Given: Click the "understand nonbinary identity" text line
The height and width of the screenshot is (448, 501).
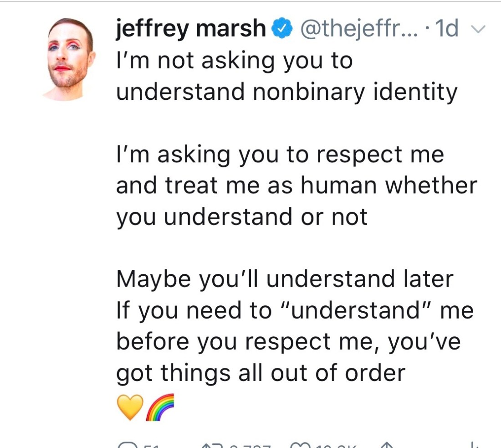Looking at the screenshot, I should (286, 92).
